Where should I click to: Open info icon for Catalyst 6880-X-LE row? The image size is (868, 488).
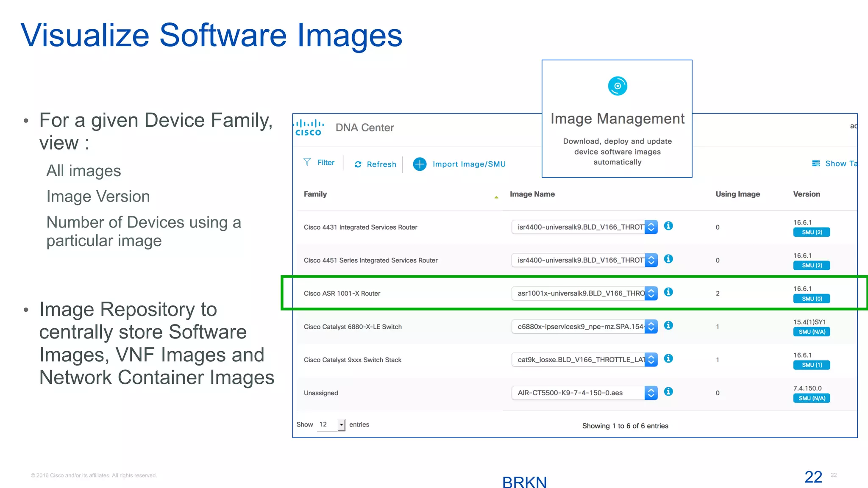[x=668, y=325]
